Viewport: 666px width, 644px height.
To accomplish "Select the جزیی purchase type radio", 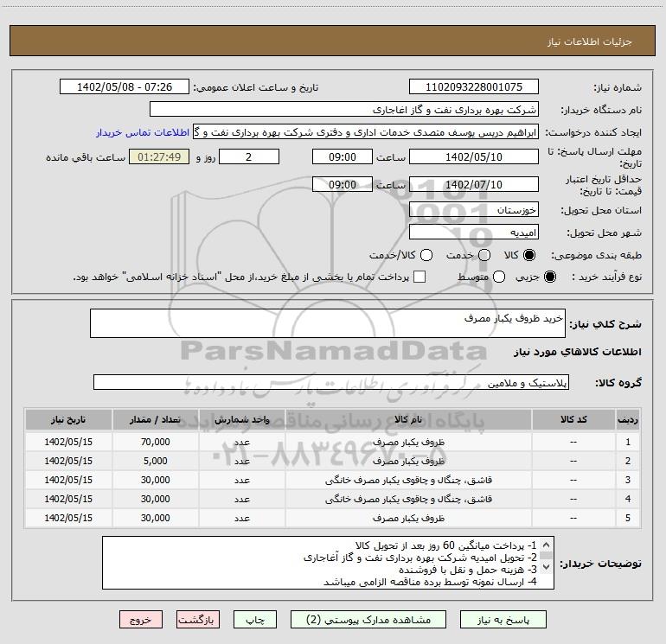I will [549, 277].
